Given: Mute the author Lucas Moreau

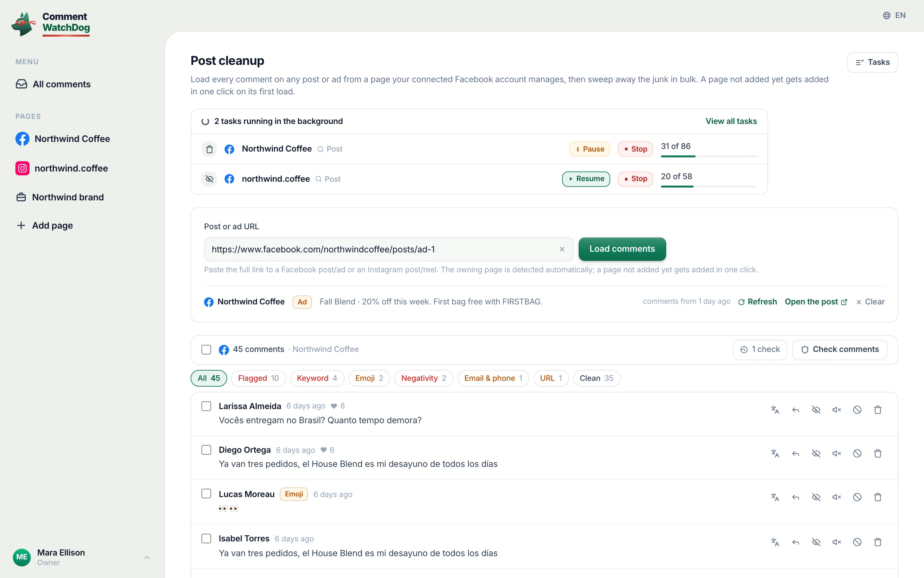Looking at the screenshot, I should (836, 497).
